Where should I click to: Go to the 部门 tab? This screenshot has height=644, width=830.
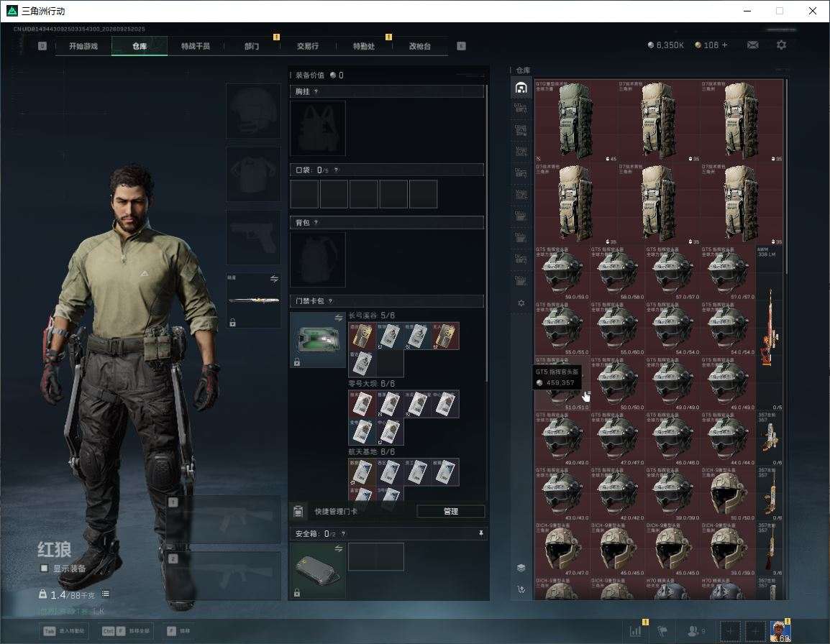(x=252, y=46)
